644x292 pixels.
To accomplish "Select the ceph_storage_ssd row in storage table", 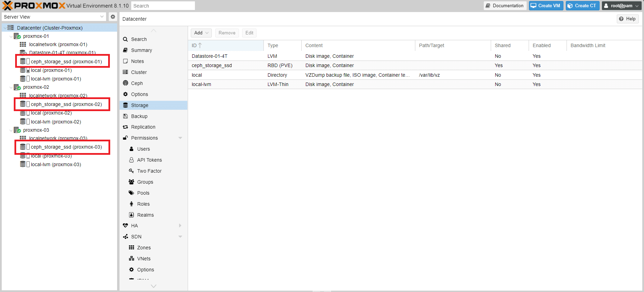I will pos(415,65).
